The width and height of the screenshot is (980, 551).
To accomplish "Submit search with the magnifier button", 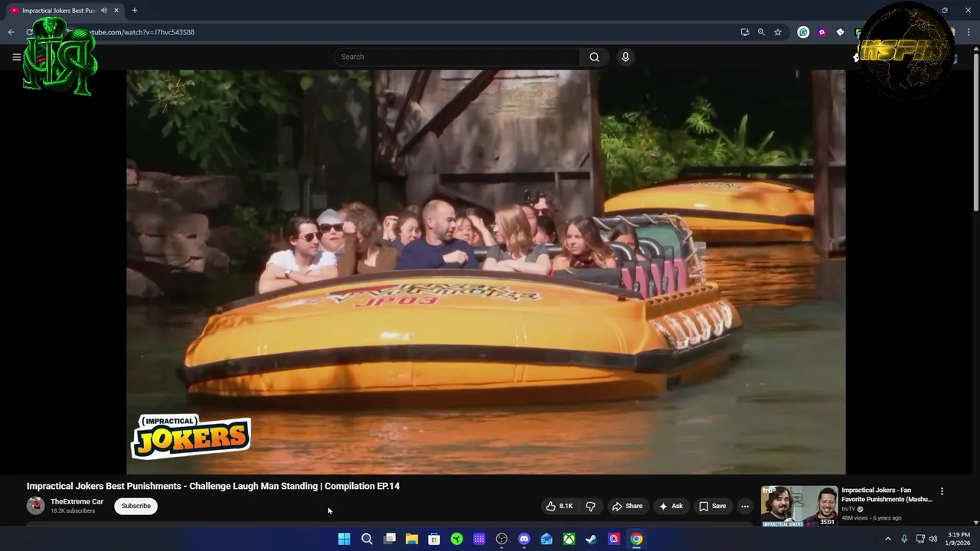I will pyautogui.click(x=594, y=57).
